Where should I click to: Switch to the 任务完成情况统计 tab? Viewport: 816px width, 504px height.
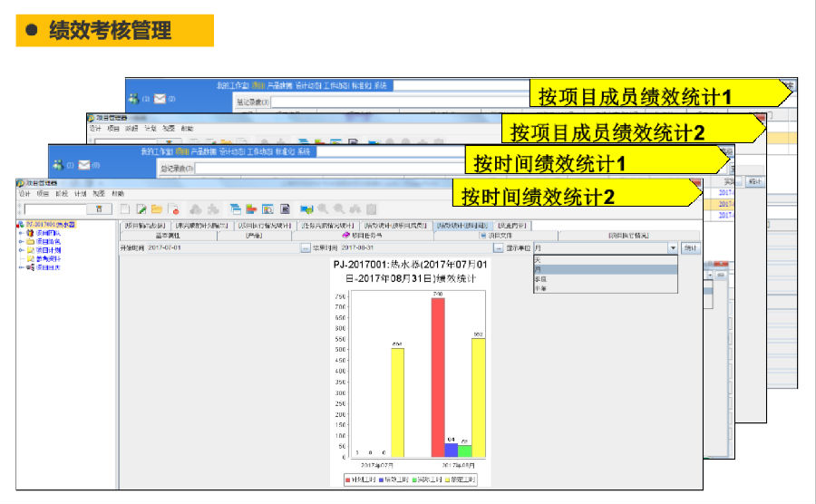point(328,226)
